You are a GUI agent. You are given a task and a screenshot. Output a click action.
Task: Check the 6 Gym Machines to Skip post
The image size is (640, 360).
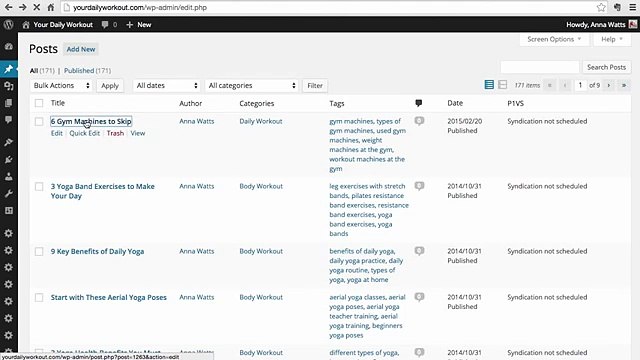(39, 121)
